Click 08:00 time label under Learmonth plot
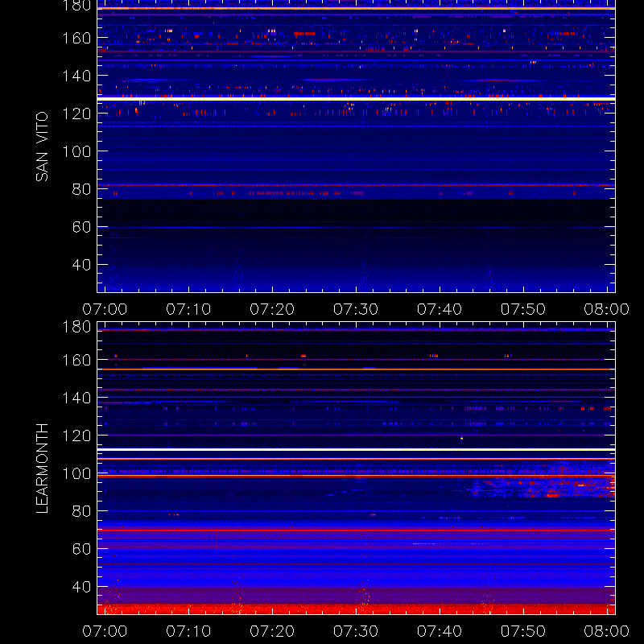644x644 pixels. coord(607,631)
